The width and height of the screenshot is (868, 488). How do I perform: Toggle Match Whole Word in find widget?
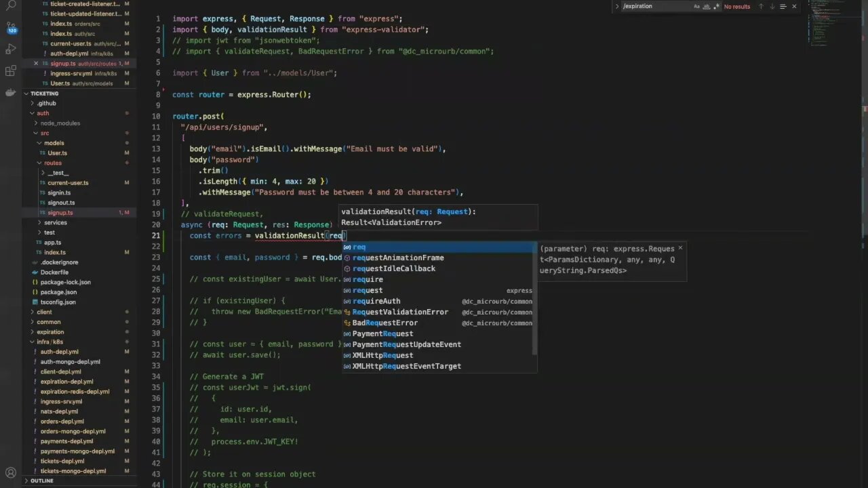coord(707,6)
